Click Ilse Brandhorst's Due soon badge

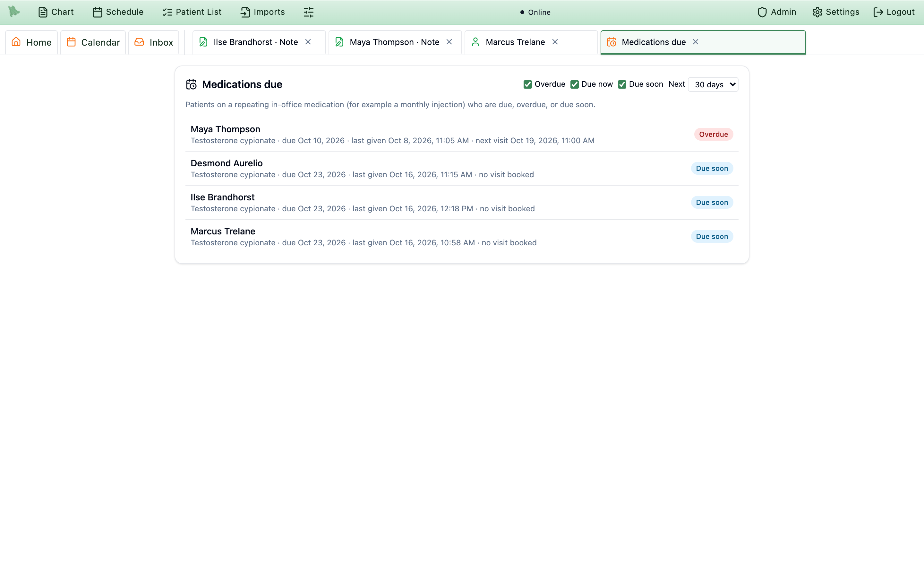click(x=712, y=202)
